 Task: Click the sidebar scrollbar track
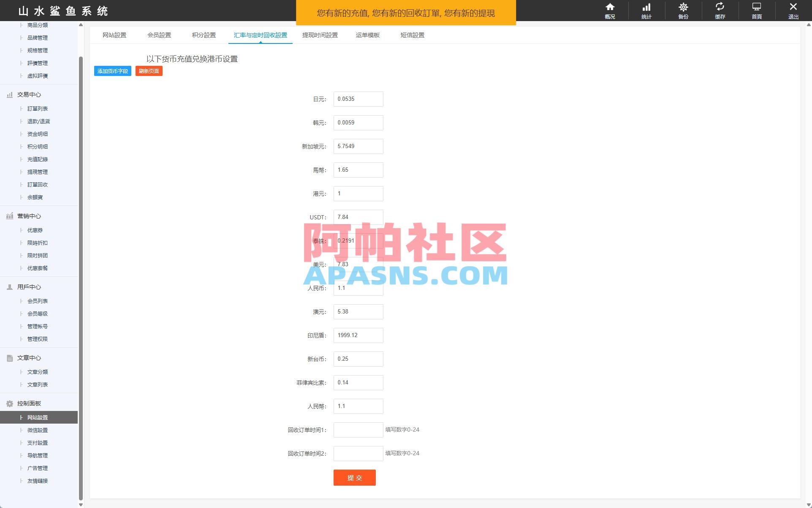[80, 253]
